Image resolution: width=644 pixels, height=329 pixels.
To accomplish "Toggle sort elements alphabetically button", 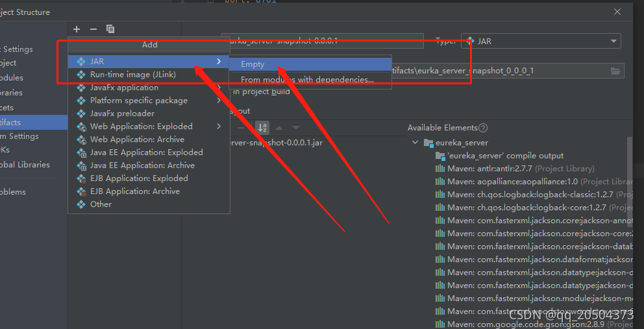I will pos(262,128).
